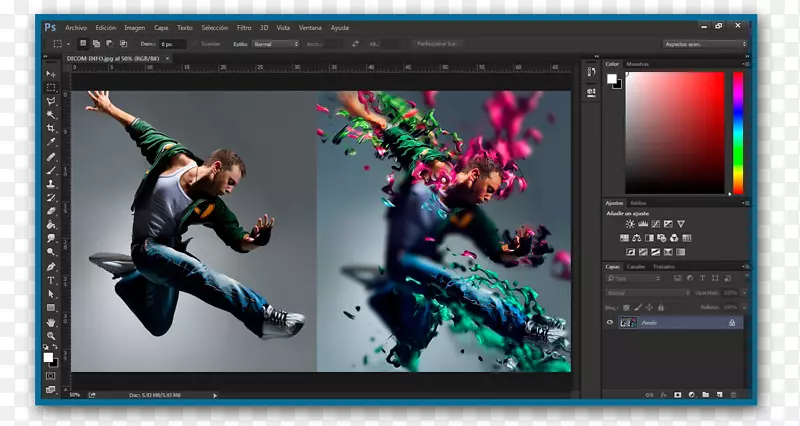Swap foreground and background colors
Image resolution: width=800 pixels, height=426 pixels.
pyautogui.click(x=56, y=347)
